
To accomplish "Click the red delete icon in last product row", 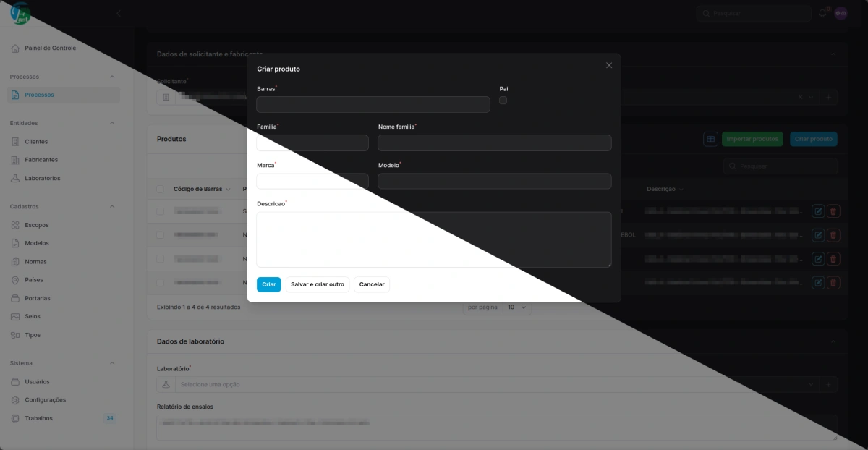I will (x=833, y=282).
